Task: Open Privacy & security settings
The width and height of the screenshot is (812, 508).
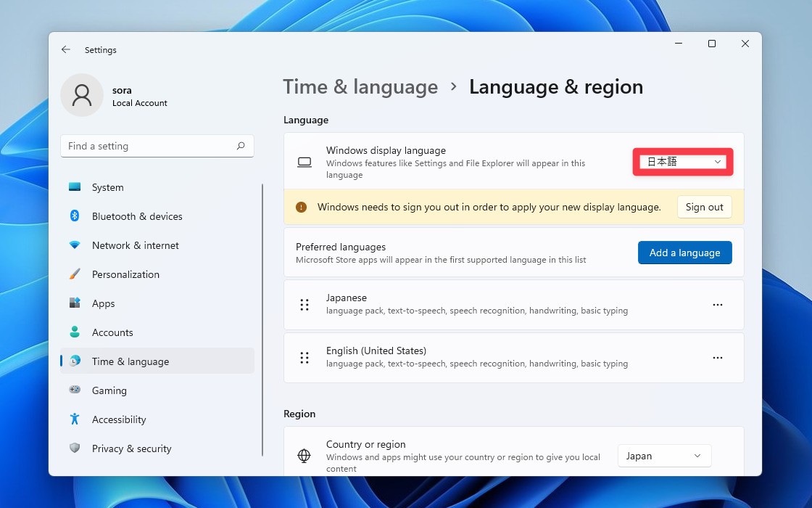Action: 157,448
